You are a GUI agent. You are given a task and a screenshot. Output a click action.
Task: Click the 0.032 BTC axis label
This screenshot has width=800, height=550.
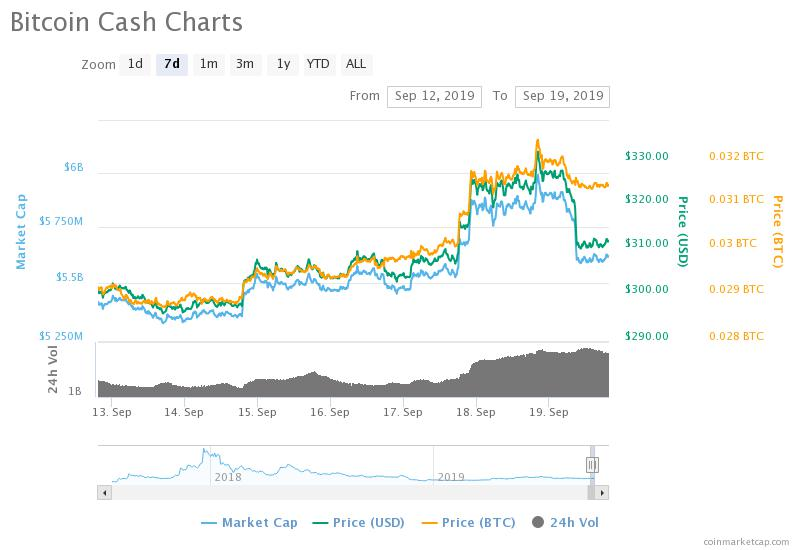(x=736, y=156)
